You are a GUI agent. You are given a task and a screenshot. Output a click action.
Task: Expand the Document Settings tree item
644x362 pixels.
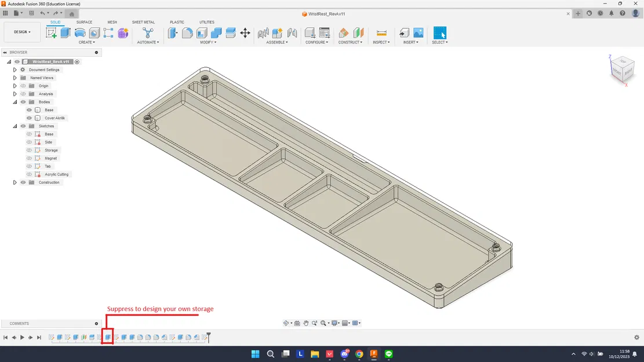tap(14, 70)
